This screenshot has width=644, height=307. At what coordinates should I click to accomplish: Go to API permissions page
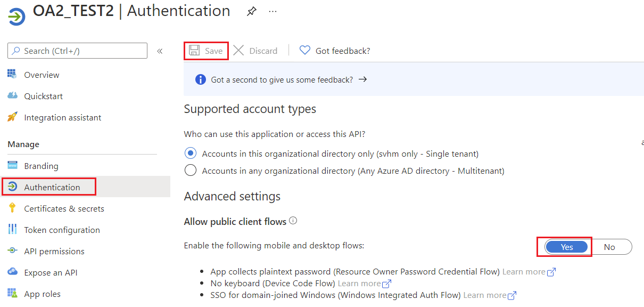click(54, 251)
